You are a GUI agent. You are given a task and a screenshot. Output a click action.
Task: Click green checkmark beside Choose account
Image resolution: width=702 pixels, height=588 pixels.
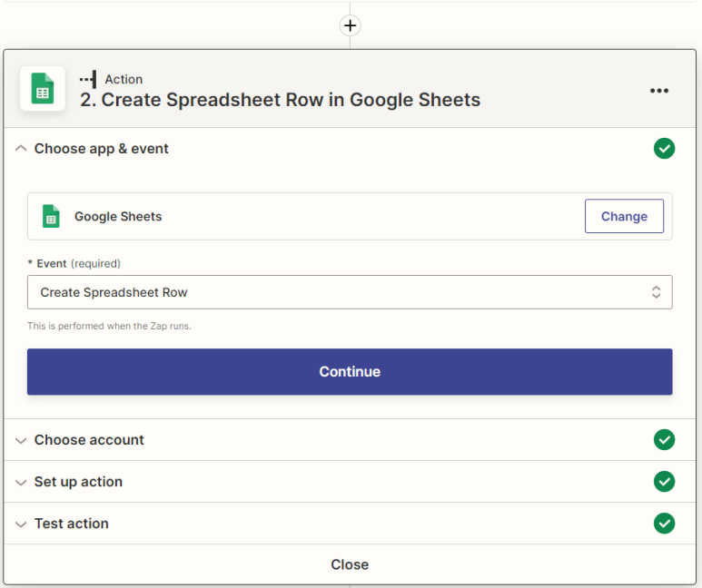tap(664, 440)
